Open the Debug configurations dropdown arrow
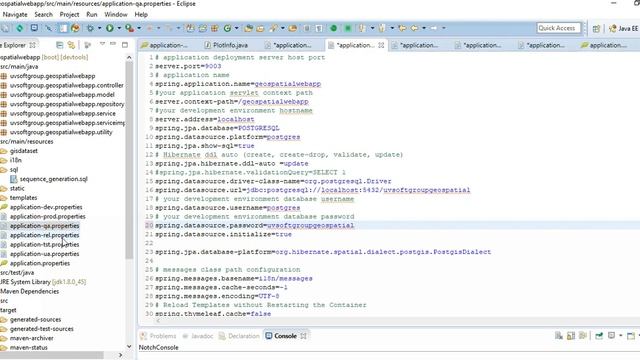Screen dimensions: 640x360 [99, 28]
